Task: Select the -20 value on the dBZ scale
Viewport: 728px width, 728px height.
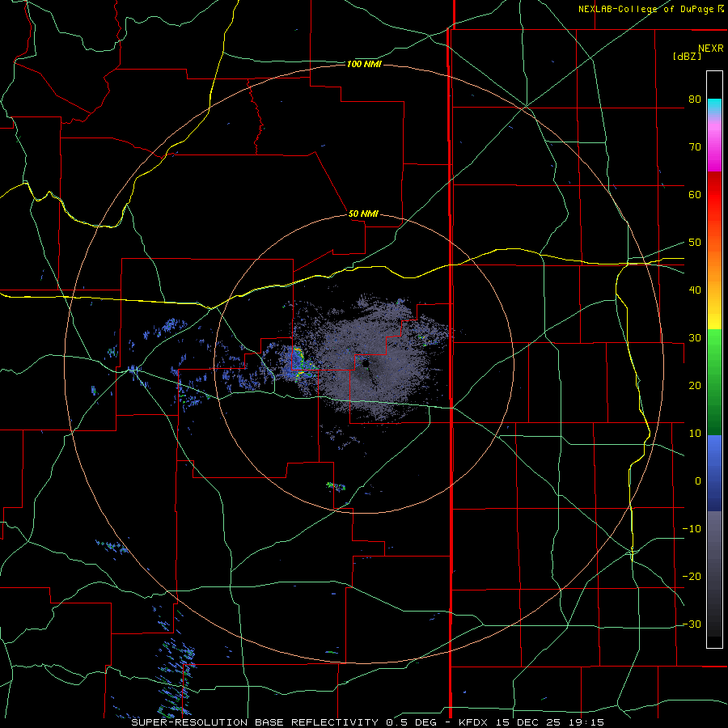Action: point(692,576)
